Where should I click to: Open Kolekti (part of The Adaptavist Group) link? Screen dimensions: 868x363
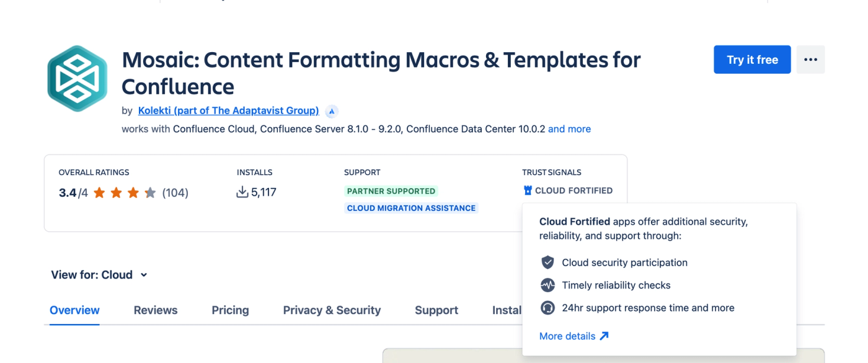click(x=228, y=110)
